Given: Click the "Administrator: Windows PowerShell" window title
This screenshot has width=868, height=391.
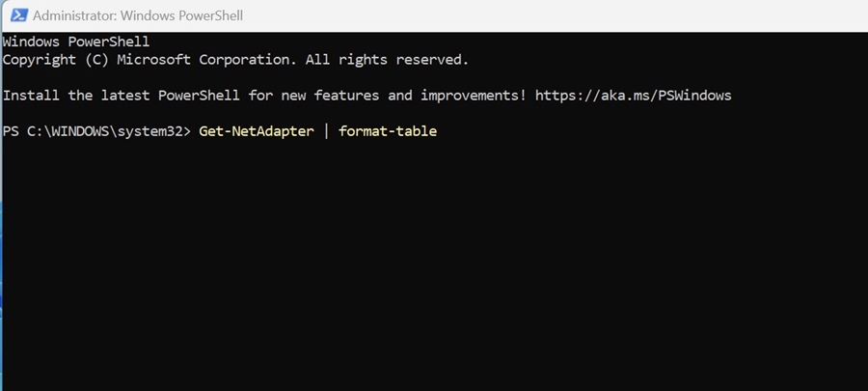Looking at the screenshot, I should click(x=138, y=15).
